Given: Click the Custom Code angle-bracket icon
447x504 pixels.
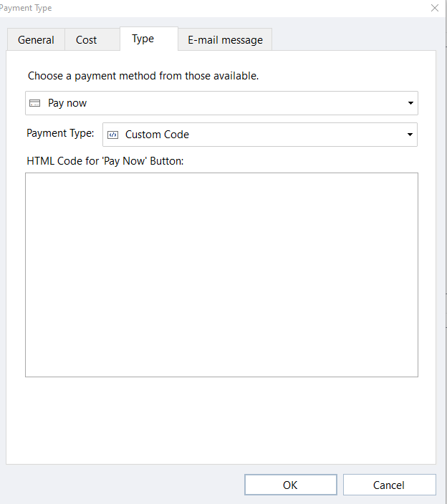Looking at the screenshot, I should coord(112,135).
